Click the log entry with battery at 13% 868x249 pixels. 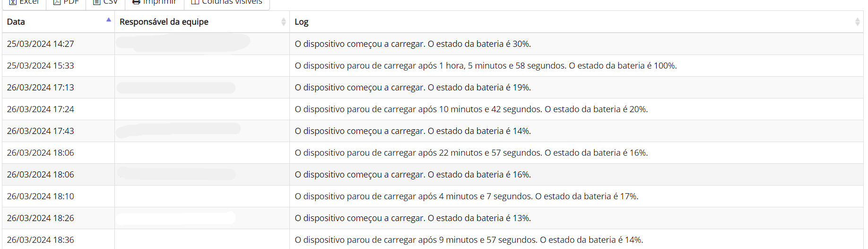(412, 218)
